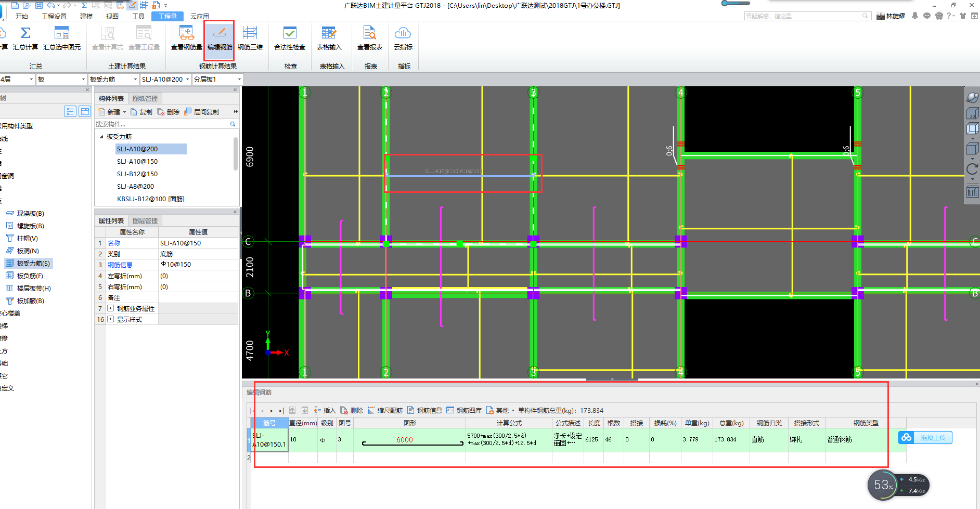Click the rotate view icon in the right toolbar
The image size is (980, 509).
point(972,169)
